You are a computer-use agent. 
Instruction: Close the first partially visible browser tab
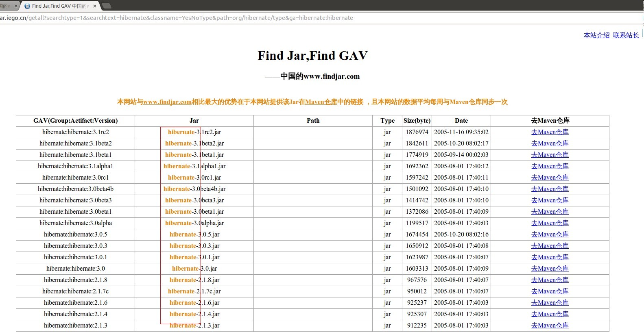[x=16, y=6]
